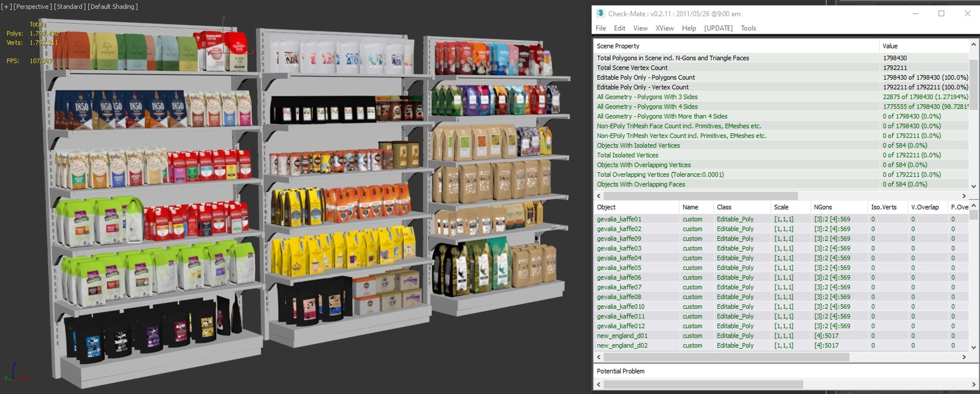
Task: Select the new_england_d02 object row
Action: [781, 346]
